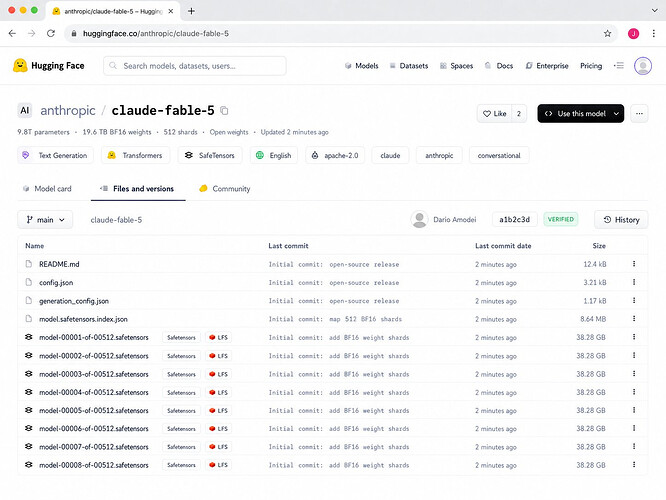Open the model.safetensors.index.json file
Viewport: 666px width, 500px height.
83,319
